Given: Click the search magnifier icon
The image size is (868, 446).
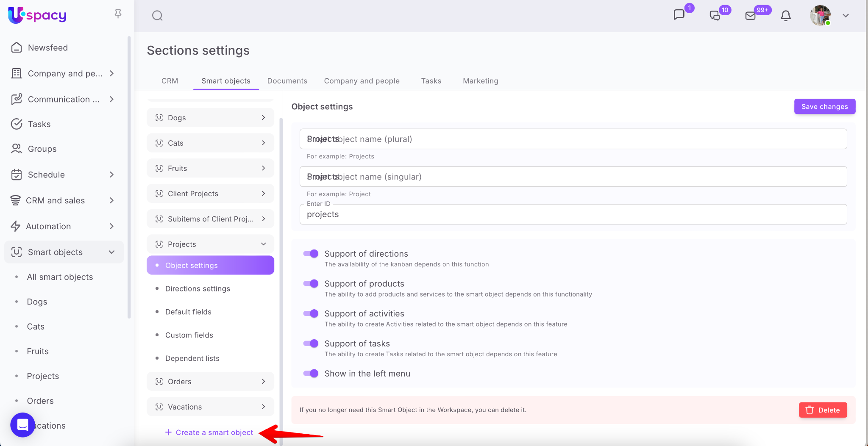Looking at the screenshot, I should [x=157, y=16].
